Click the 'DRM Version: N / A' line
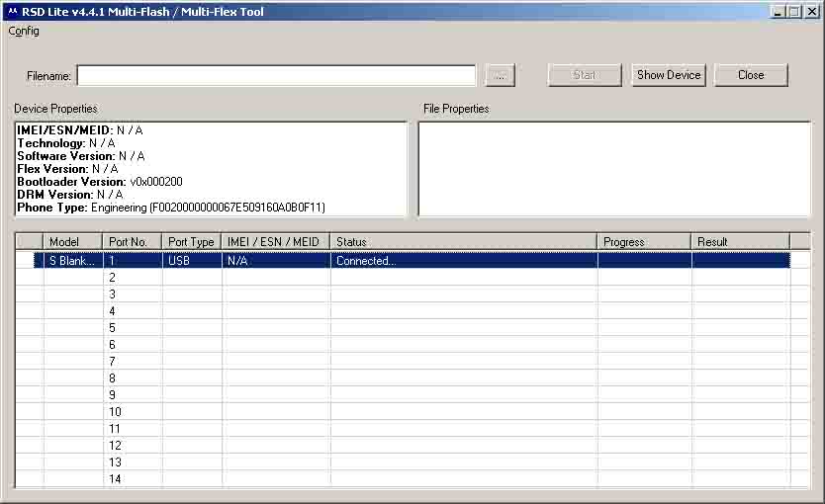This screenshot has height=504, width=825. 70,195
